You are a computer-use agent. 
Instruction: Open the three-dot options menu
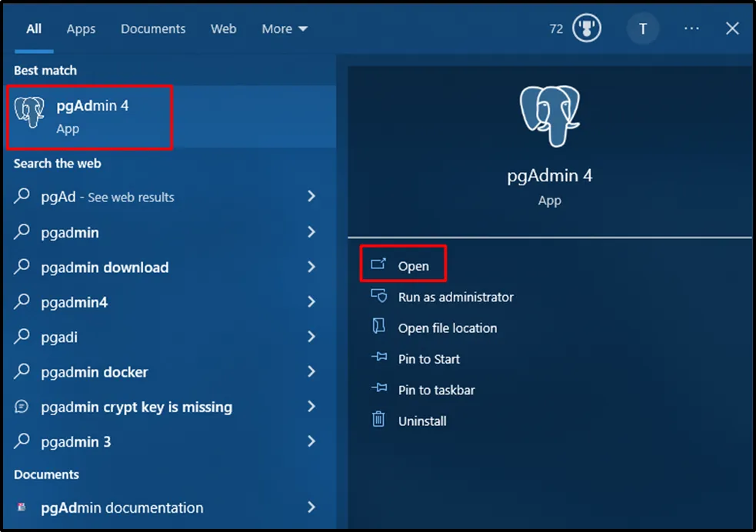point(691,29)
